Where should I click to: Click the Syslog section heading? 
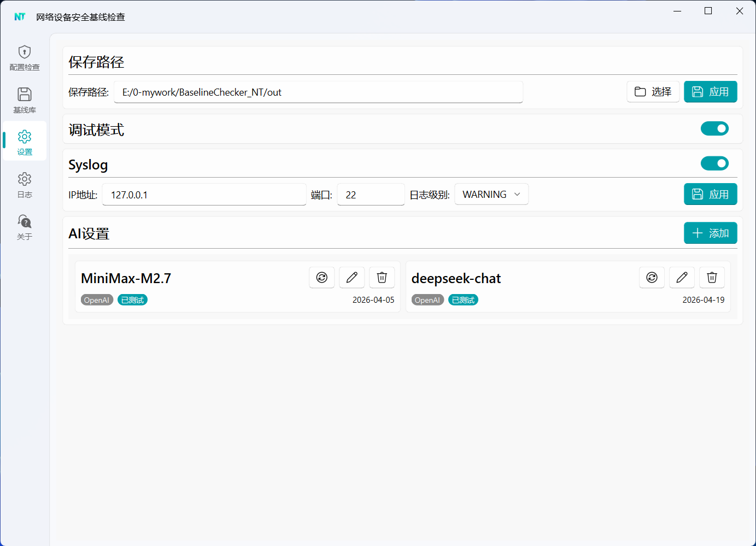(x=88, y=165)
